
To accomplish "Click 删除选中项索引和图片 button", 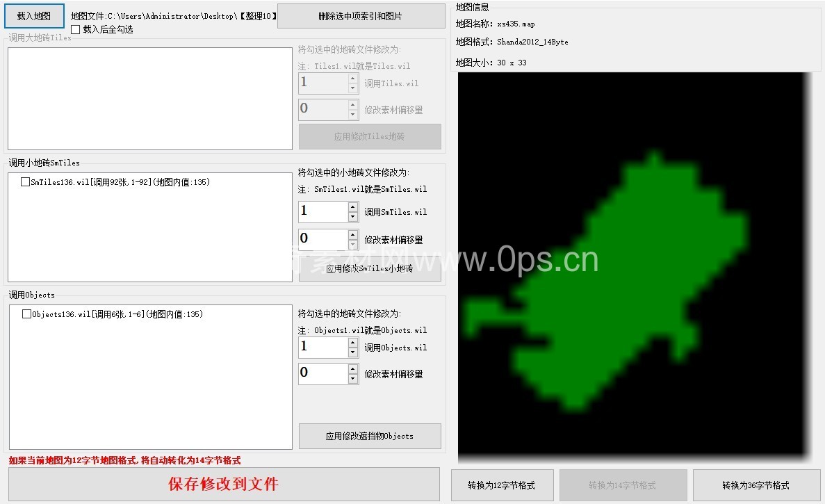I will 361,16.
